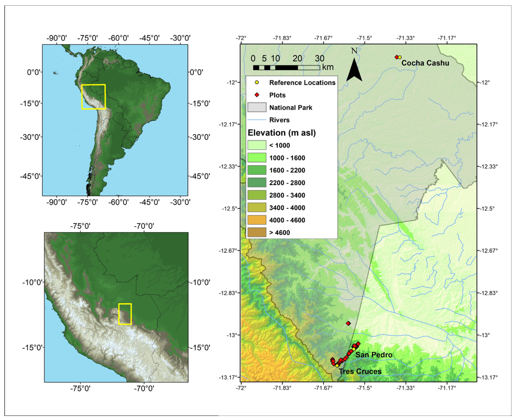Screen dimensions: 516x420
Task: Click the isolated red plot diamond above San Pedro
Action: coord(348,323)
